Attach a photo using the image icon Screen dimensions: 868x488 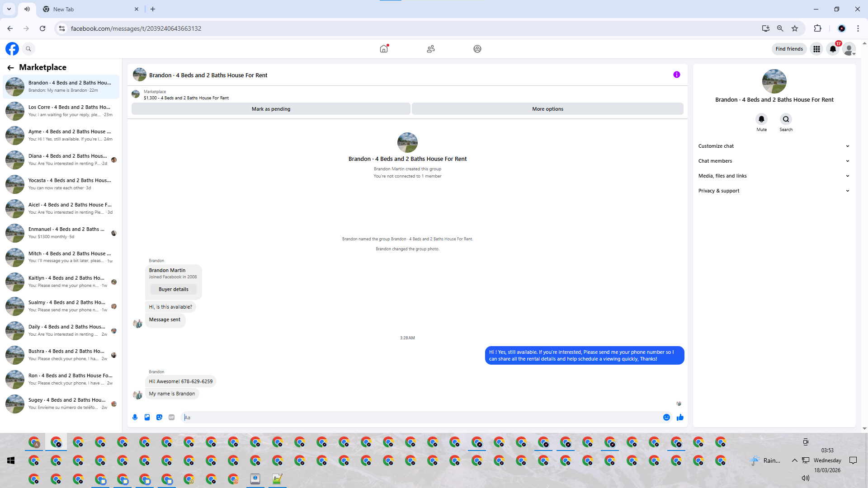[147, 418]
